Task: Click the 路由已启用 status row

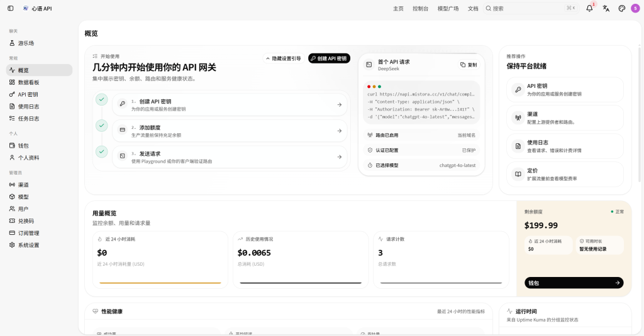Action: click(x=421, y=135)
